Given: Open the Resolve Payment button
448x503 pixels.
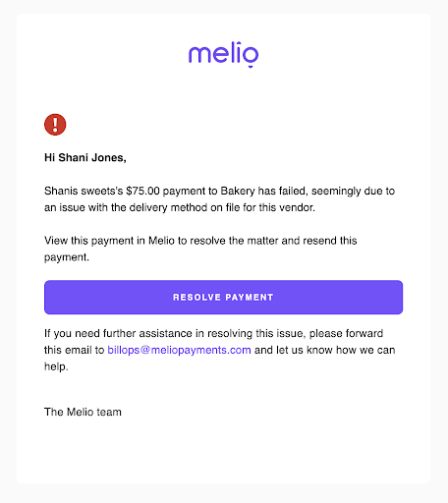Looking at the screenshot, I should point(223,297).
